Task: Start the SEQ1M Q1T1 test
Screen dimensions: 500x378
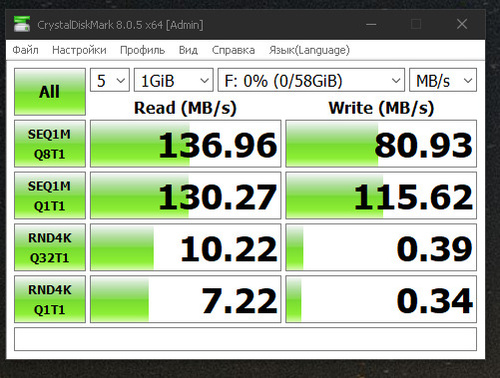Action: [x=50, y=195]
